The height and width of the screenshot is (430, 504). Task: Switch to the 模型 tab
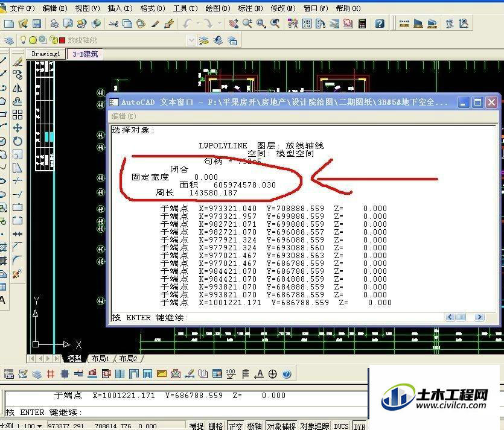[x=74, y=358]
